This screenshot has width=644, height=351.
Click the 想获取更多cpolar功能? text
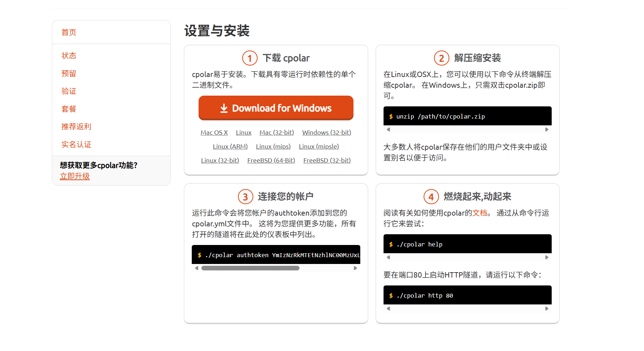coord(98,165)
